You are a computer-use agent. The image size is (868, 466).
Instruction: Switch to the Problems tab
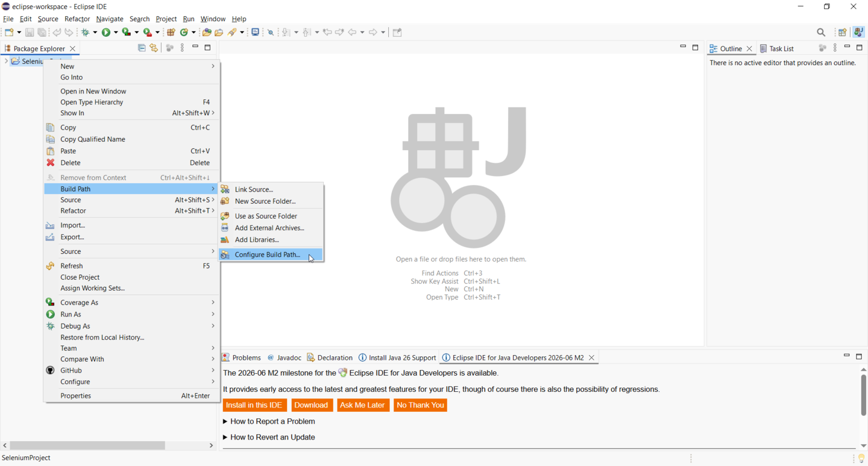[241, 357]
